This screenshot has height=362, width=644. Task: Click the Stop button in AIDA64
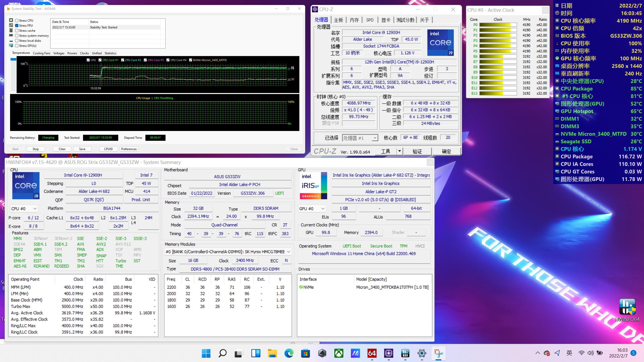tap(35, 149)
